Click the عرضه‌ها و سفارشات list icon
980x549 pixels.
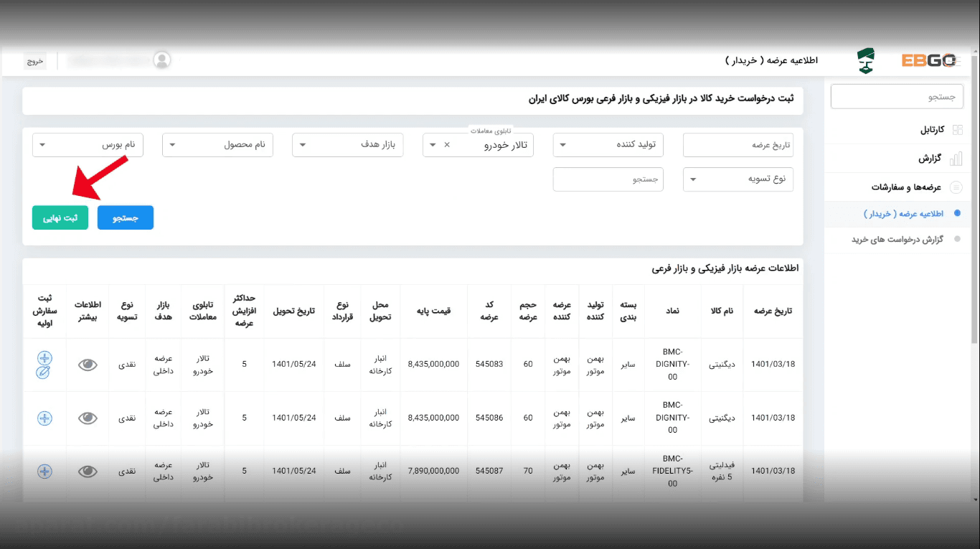956,187
